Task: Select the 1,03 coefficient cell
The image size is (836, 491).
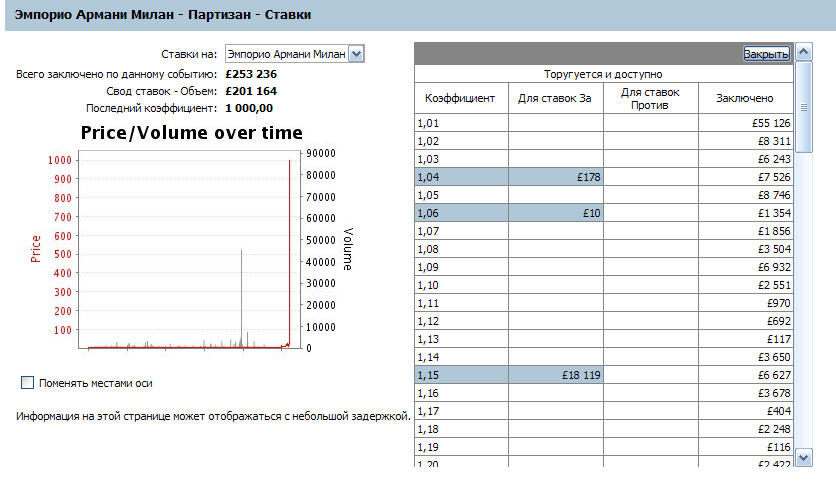Action: point(461,159)
